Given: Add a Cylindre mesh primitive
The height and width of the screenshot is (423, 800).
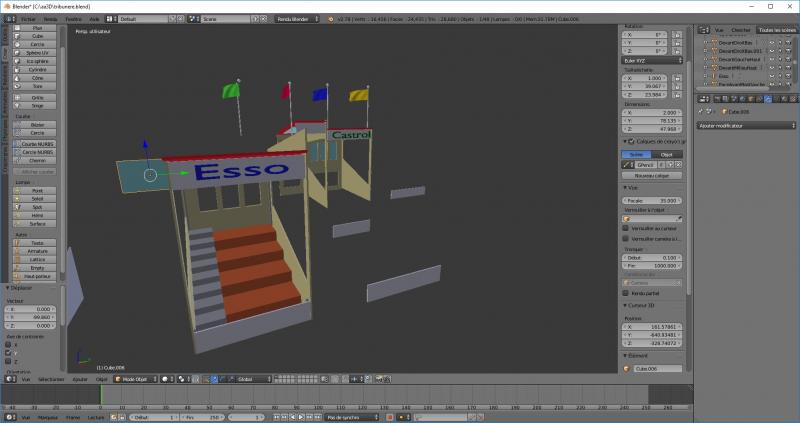Looking at the screenshot, I should (37, 70).
